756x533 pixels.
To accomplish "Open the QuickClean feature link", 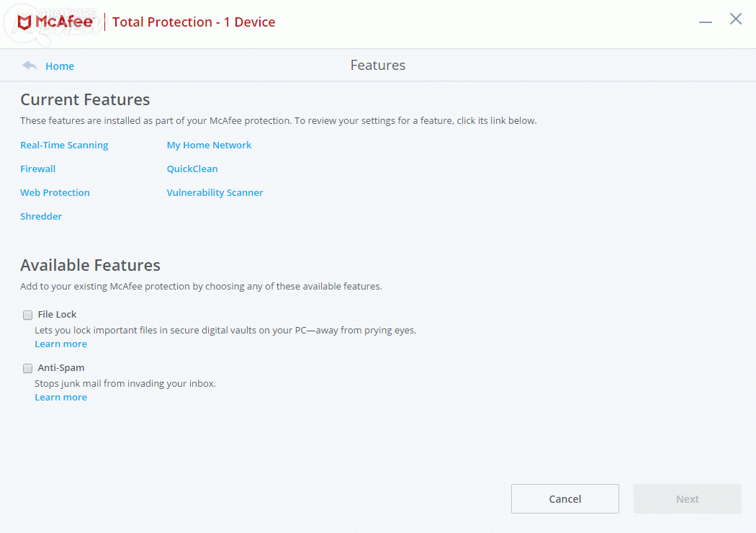I will [192, 169].
